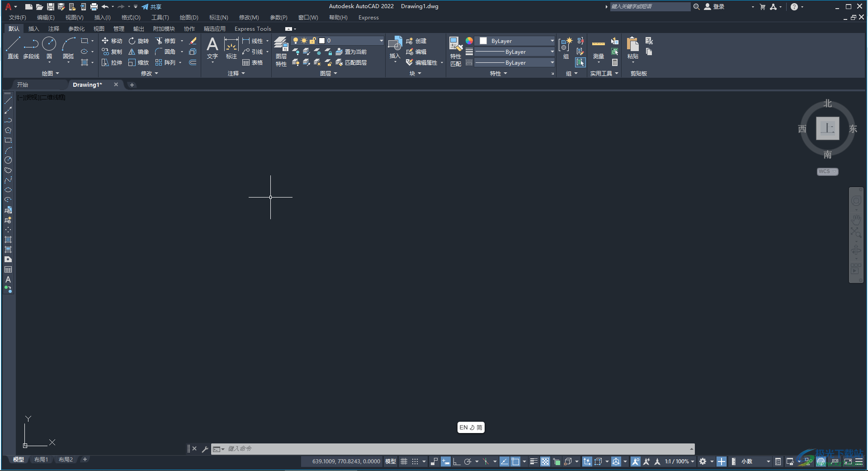Click the object color wheel swatch
The width and height of the screenshot is (868, 471).
pyautogui.click(x=469, y=41)
